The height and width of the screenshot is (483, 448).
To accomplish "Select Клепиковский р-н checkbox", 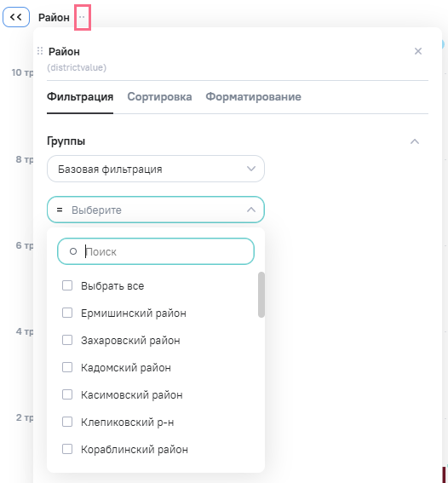I will coord(67,422).
